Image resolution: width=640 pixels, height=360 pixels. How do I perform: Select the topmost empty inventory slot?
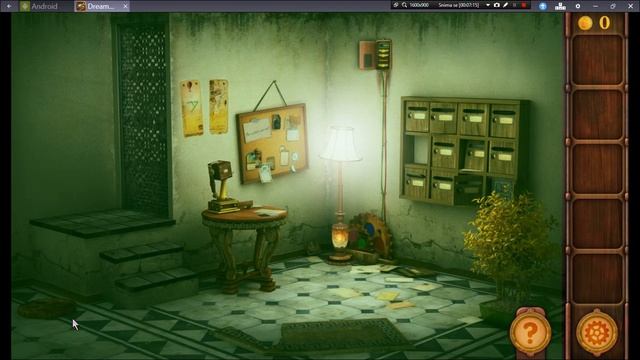pos(597,60)
